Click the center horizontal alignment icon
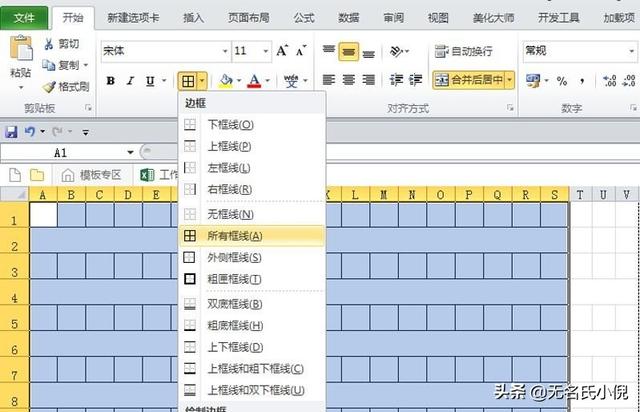Viewport: 640px width, 412px height. tap(349, 80)
